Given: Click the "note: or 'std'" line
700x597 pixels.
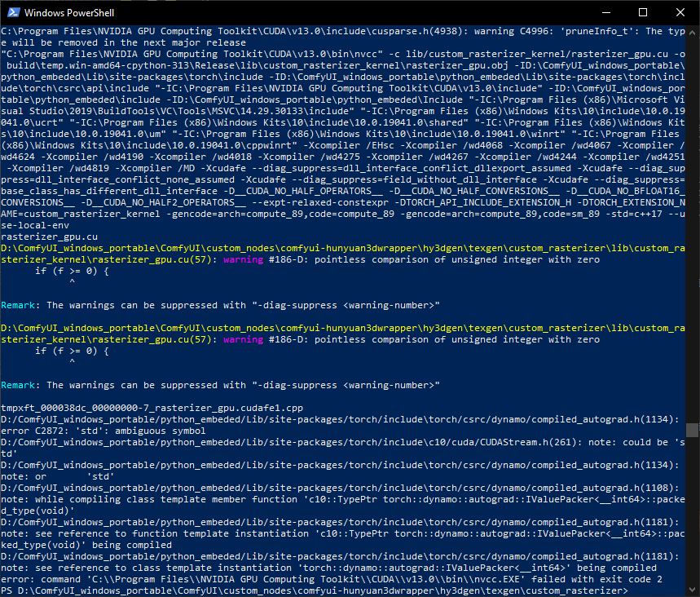Looking at the screenshot, I should (57, 476).
